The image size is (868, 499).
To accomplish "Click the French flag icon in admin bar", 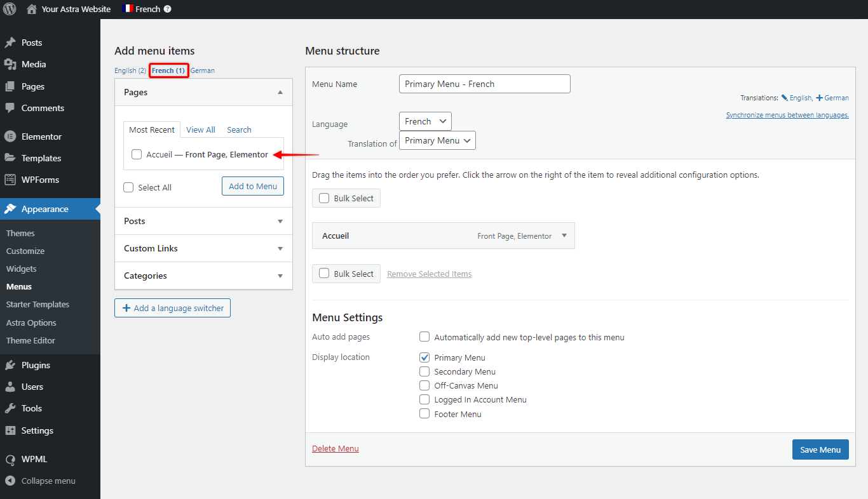I will click(127, 9).
